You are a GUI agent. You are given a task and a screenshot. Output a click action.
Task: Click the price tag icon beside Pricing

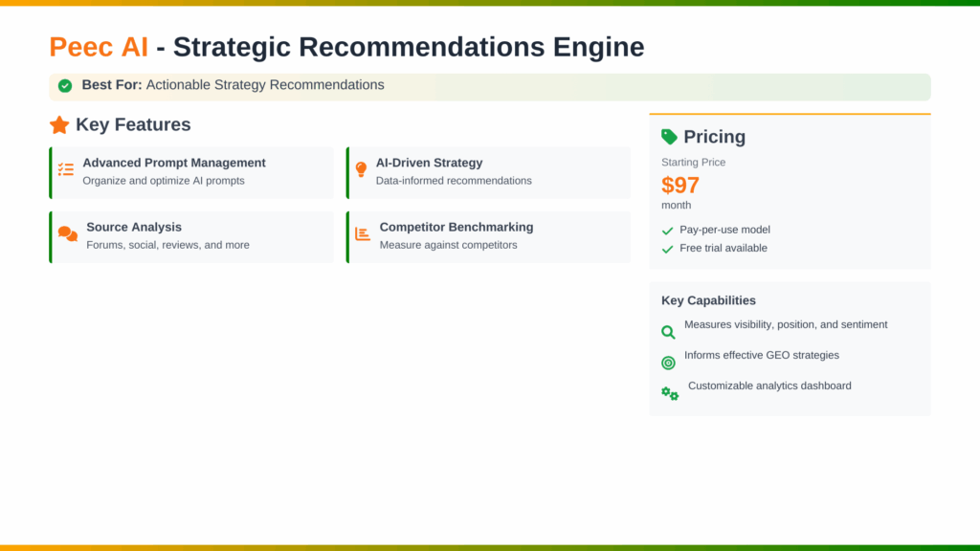669,137
